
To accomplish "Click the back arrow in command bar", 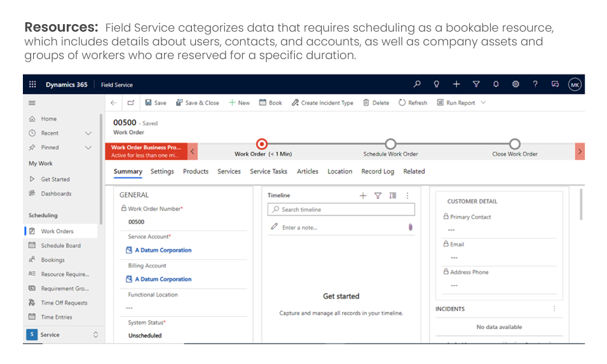I will pos(113,103).
